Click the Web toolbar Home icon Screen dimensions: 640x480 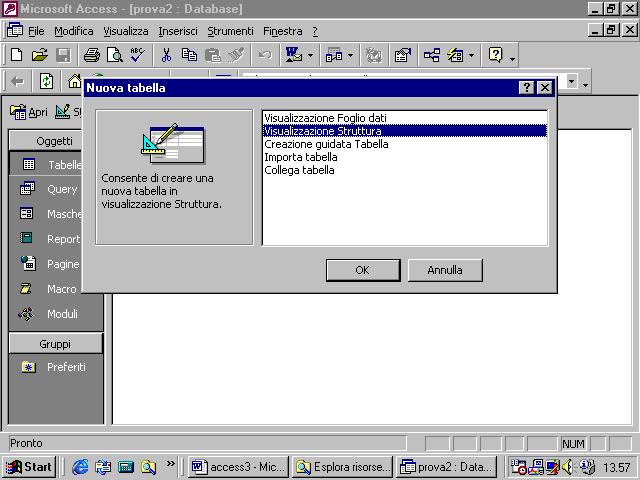74,82
